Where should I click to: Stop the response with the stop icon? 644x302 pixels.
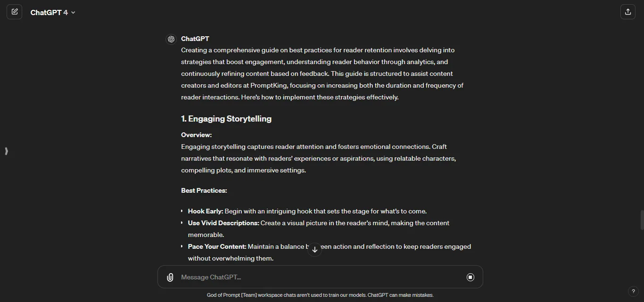tap(470, 277)
